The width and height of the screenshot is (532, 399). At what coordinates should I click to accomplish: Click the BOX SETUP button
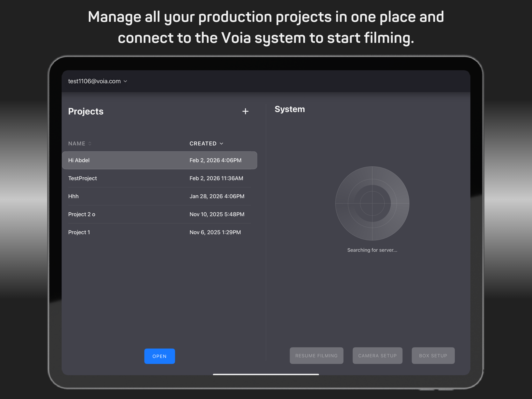pos(433,355)
